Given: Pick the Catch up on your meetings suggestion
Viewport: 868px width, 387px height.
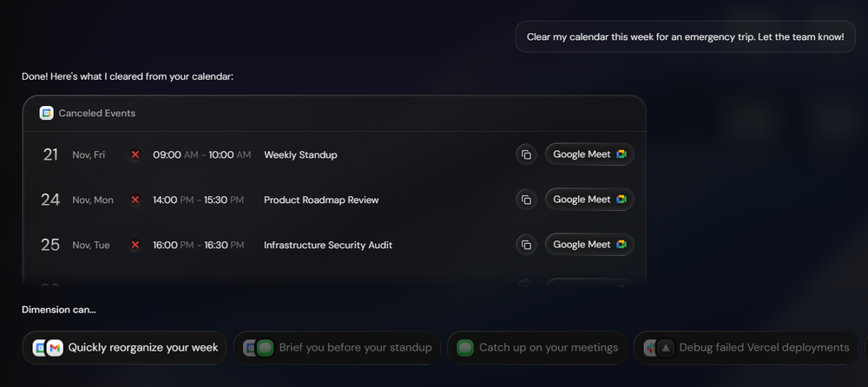Looking at the screenshot, I should click(549, 348).
